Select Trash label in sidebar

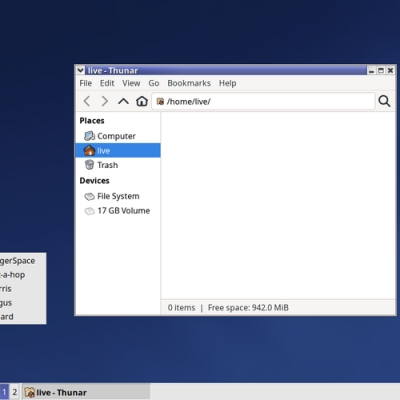coord(108,165)
